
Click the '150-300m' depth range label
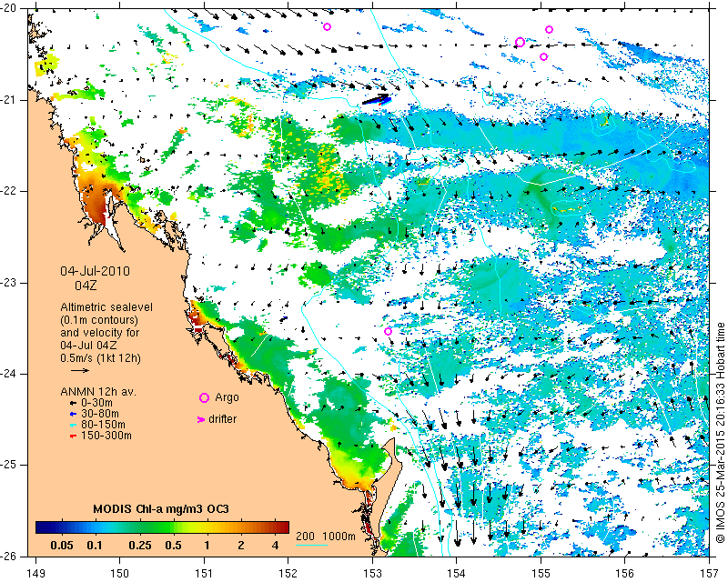click(106, 436)
